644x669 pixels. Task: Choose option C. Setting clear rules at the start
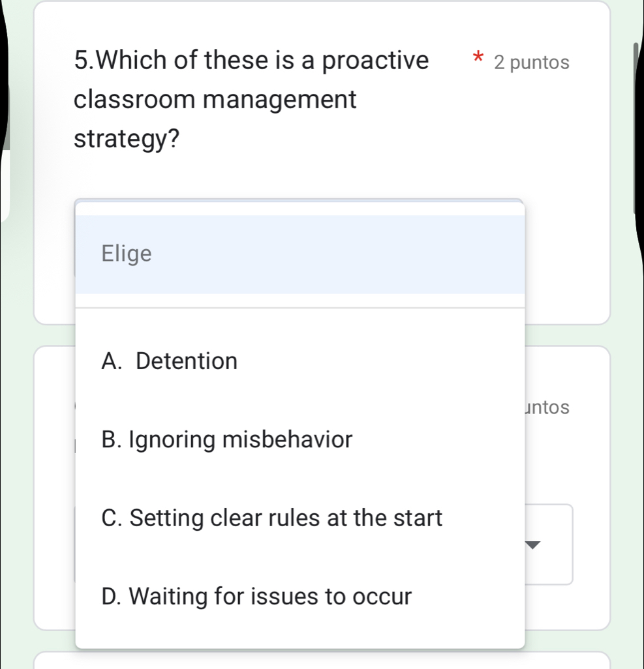pos(272,518)
